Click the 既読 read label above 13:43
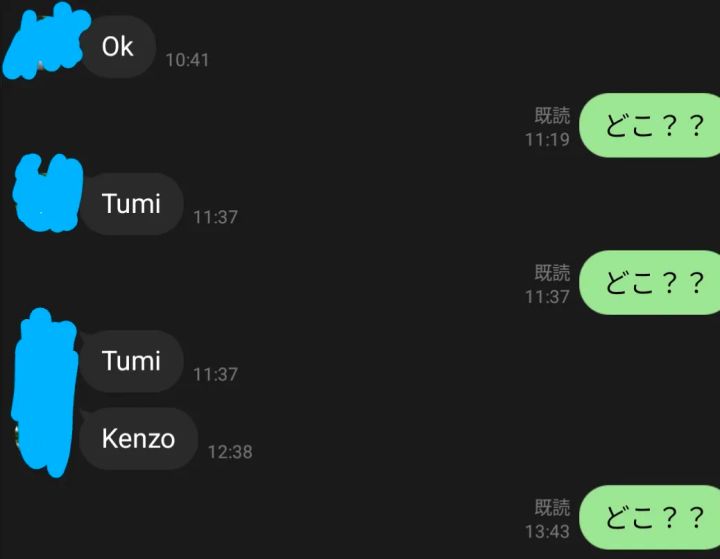Image resolution: width=720 pixels, height=559 pixels. point(551,508)
